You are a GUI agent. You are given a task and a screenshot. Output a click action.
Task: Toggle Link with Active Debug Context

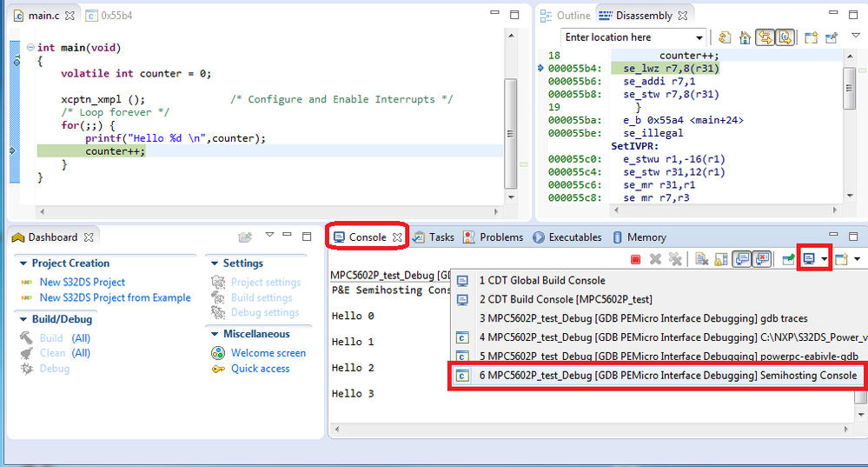tap(765, 37)
